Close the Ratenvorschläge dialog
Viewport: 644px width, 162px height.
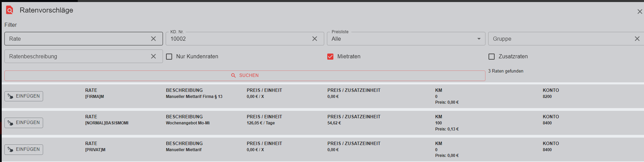(640, 12)
